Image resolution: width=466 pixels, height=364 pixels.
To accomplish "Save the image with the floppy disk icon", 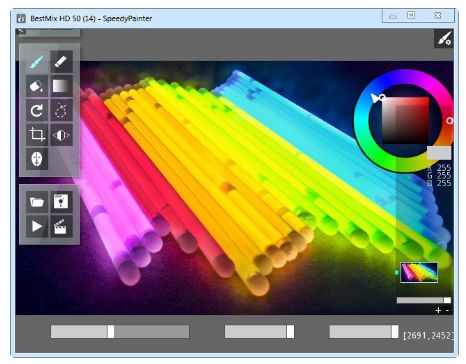I will pos(61,202).
